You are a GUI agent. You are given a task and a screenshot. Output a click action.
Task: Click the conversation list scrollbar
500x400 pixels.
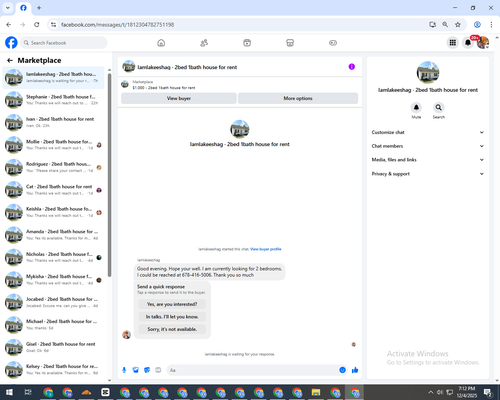[x=109, y=175]
